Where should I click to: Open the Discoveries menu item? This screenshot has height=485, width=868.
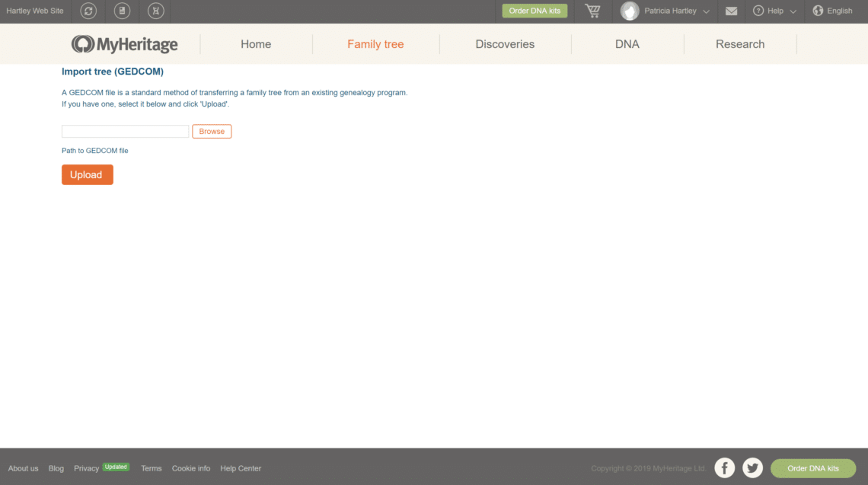(505, 44)
